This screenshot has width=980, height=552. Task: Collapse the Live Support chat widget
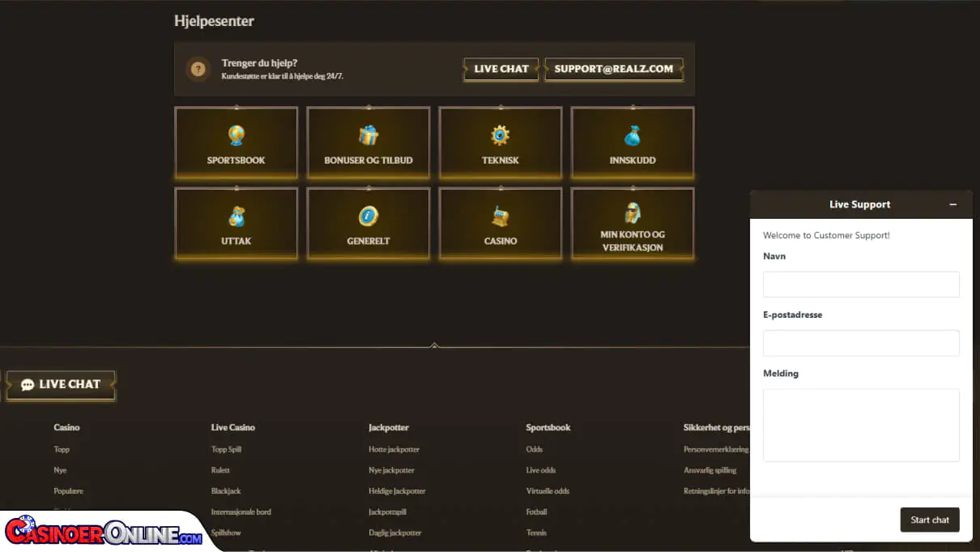tap(954, 204)
